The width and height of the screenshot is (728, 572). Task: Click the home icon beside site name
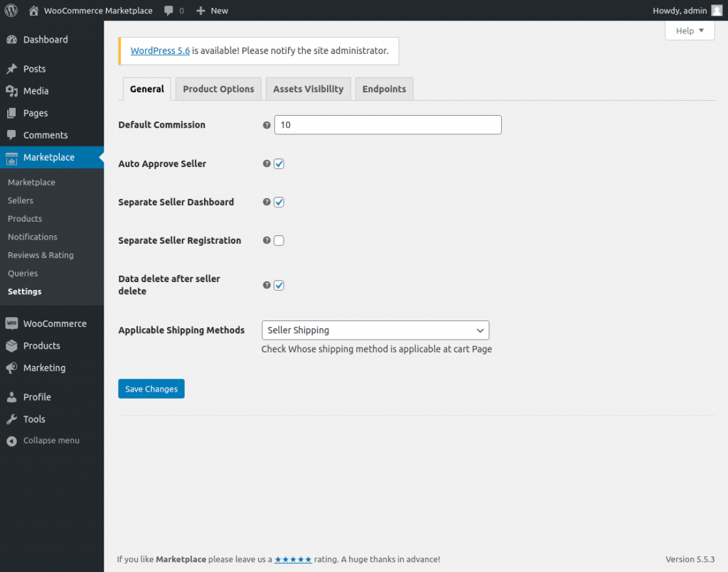tap(33, 11)
